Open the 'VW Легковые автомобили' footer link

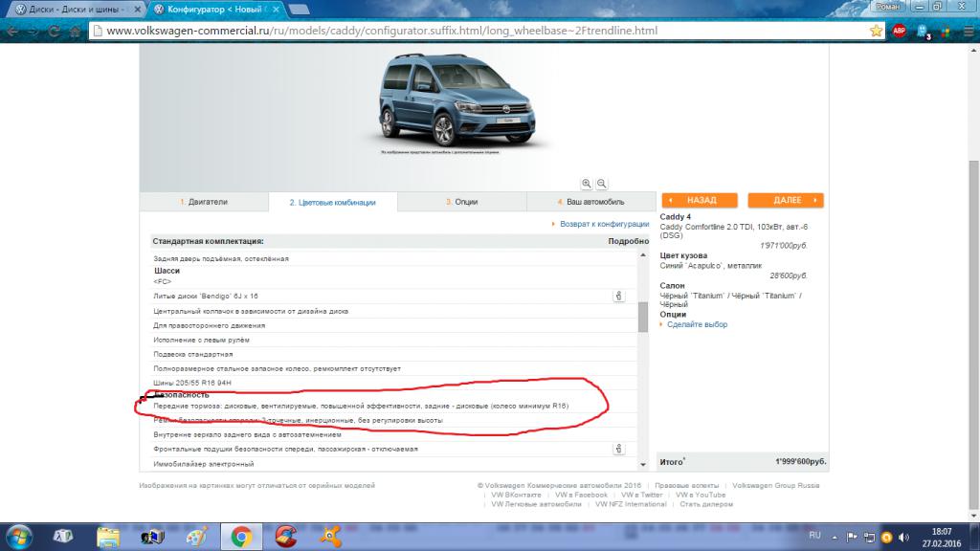tap(536, 504)
